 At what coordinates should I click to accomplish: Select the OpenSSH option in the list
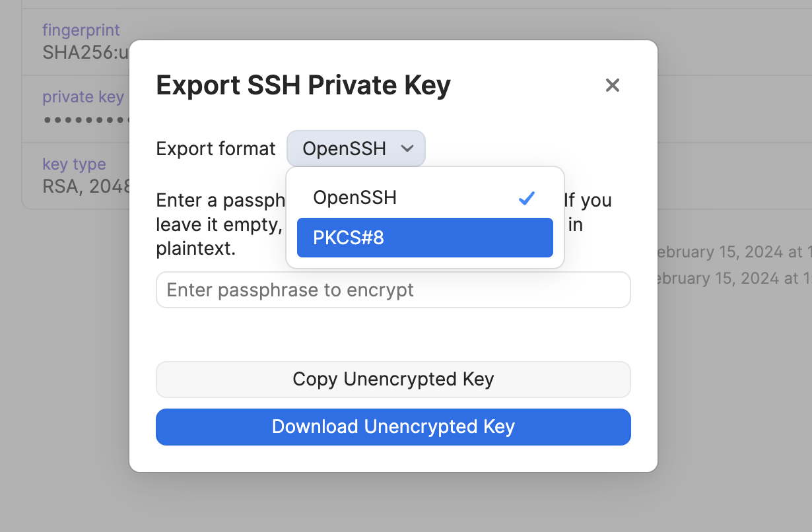click(355, 197)
